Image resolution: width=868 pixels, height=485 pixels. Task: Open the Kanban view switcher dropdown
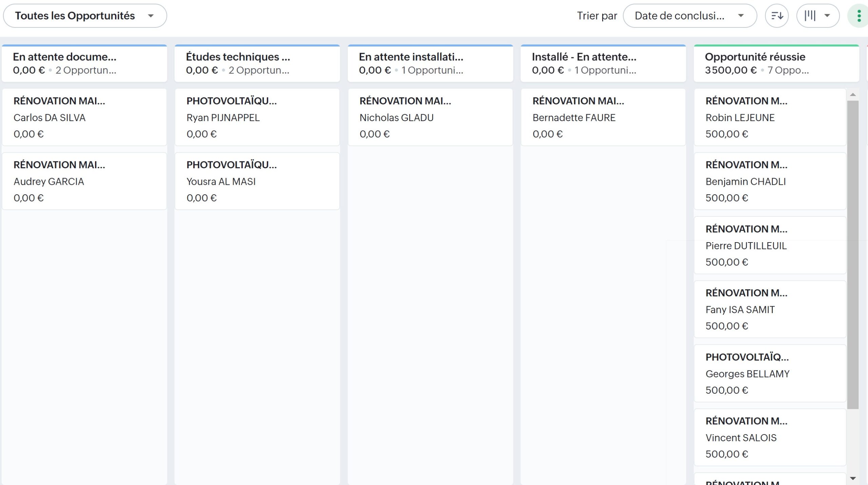coord(818,16)
